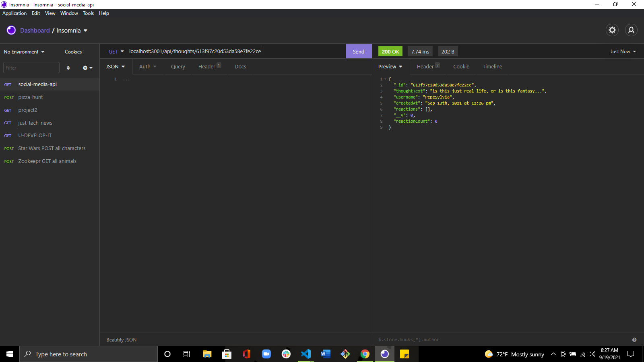Click the plus icon to create new request

coord(85,68)
